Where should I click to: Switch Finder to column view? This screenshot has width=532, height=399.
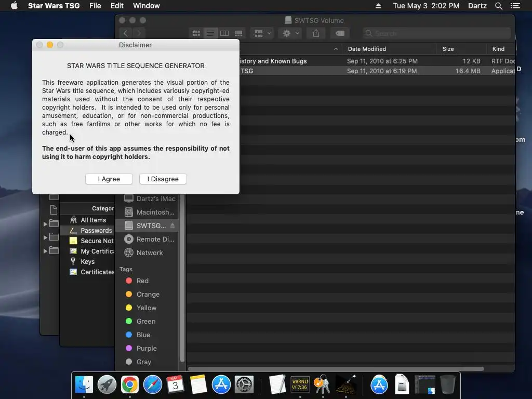coord(224,33)
